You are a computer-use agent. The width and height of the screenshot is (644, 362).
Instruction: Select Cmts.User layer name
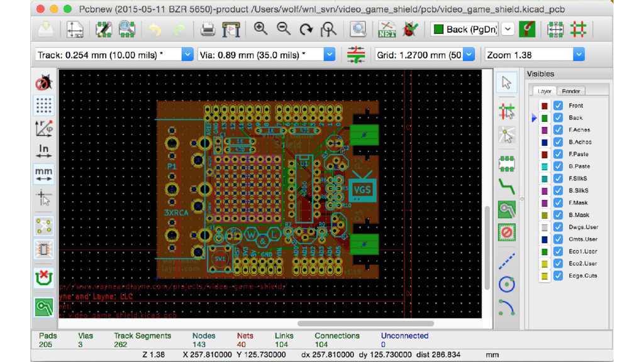point(583,239)
